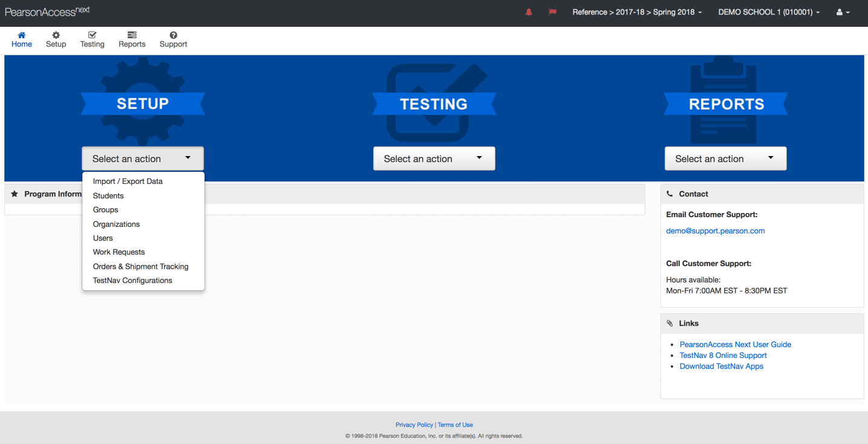Open Setup via the gear icon
Viewport: 868px width, 444px height.
tap(56, 35)
